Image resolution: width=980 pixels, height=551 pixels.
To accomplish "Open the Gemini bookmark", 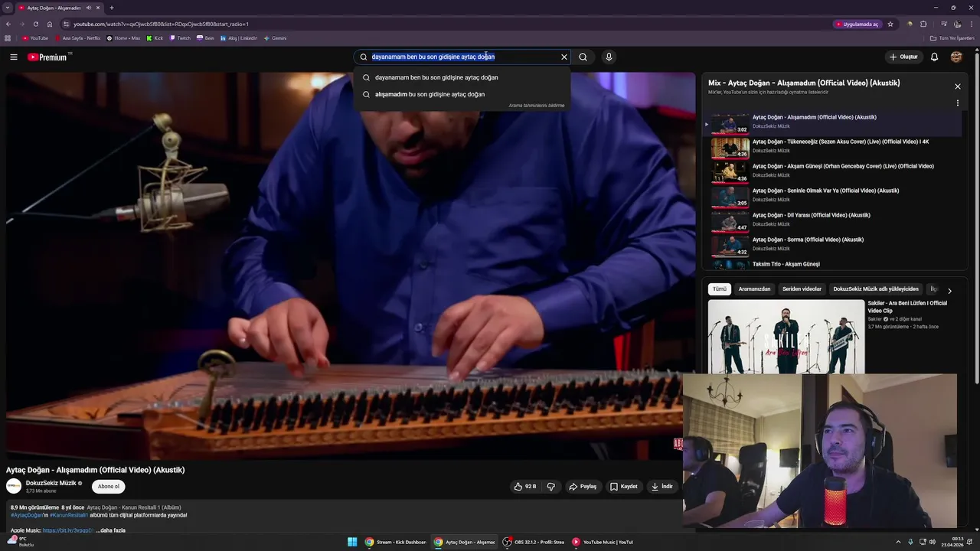I will click(x=275, y=38).
